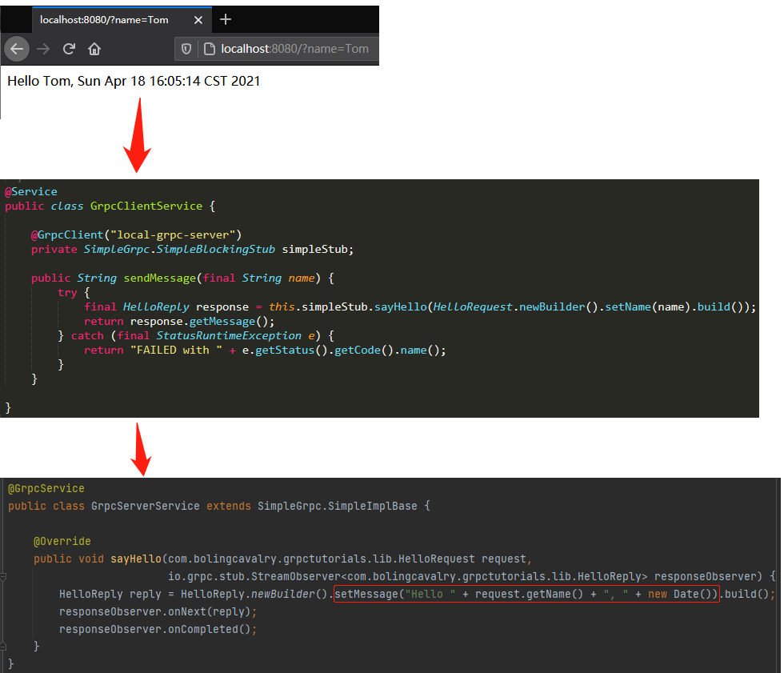The height and width of the screenshot is (673, 784).
Task: Navigate back using the back arrow
Action: [x=17, y=49]
